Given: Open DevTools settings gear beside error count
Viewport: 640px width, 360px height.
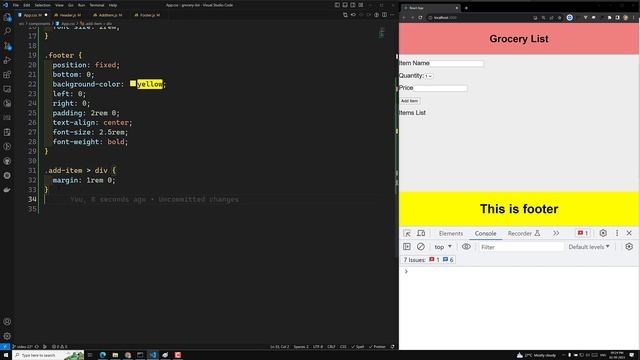Looking at the screenshot, I should tap(603, 233).
